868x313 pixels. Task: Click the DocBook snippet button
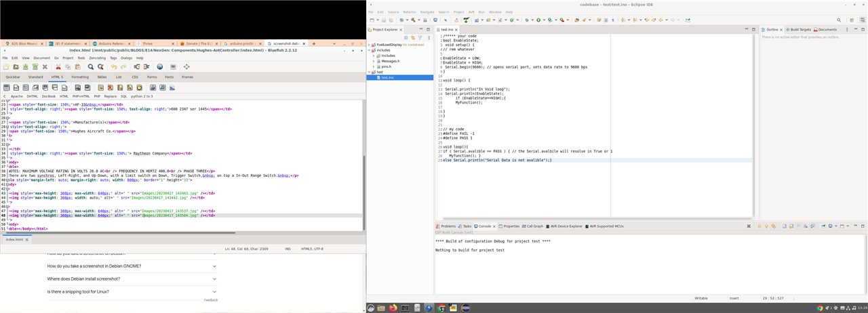click(x=49, y=96)
